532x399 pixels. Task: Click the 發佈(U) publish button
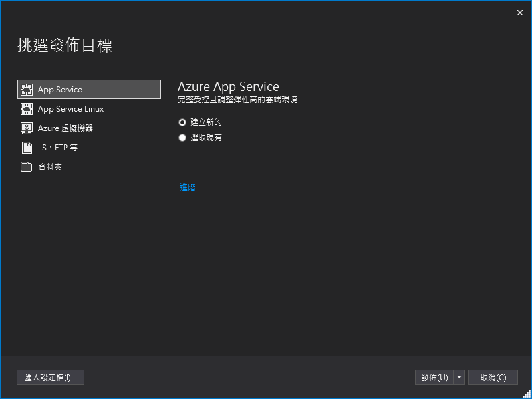[434, 378]
